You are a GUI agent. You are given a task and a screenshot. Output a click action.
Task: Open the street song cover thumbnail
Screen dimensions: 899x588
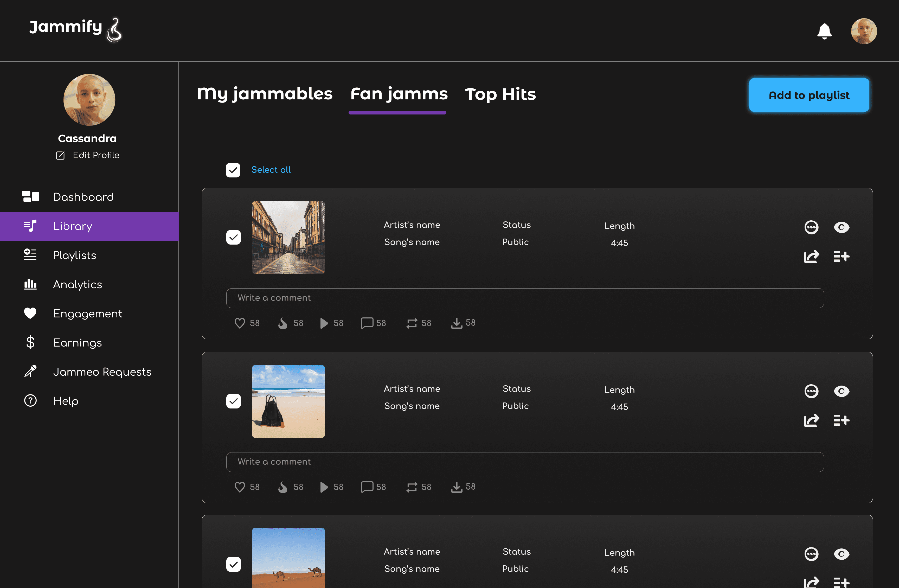(x=288, y=237)
